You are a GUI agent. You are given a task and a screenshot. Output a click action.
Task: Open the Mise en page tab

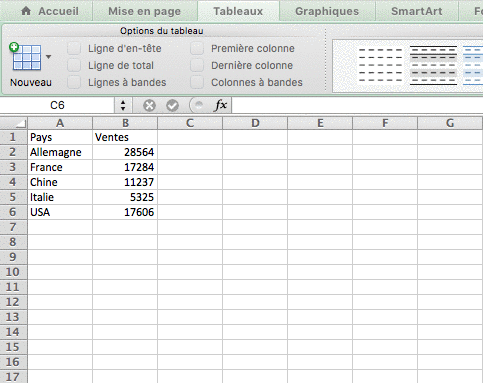pyautogui.click(x=144, y=11)
